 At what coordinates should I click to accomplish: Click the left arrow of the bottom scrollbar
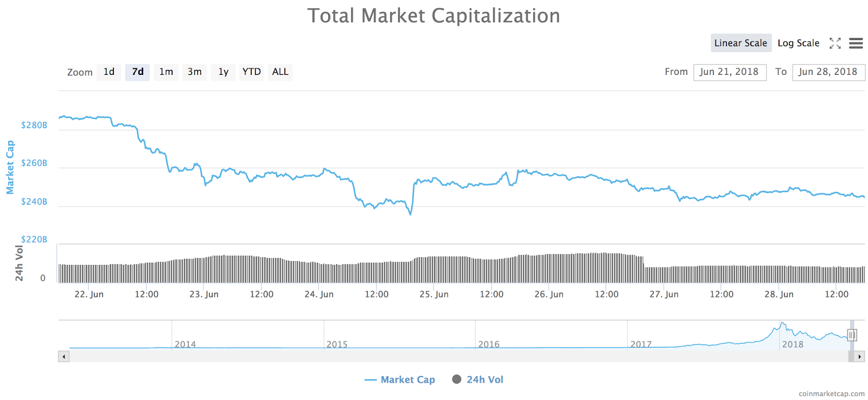click(x=63, y=357)
